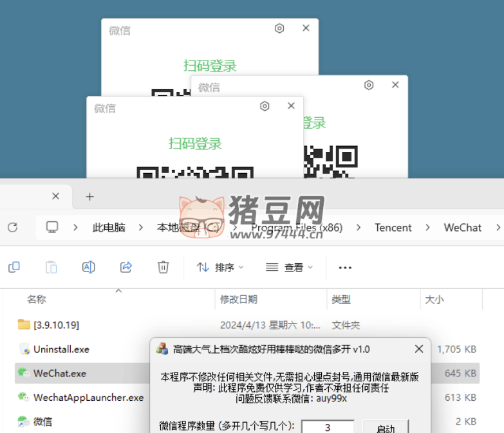504x433 pixels.
Task: Open the 排序 sort dropdown
Action: (220, 267)
